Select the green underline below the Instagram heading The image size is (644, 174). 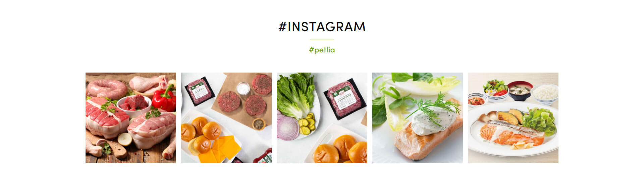click(x=322, y=40)
